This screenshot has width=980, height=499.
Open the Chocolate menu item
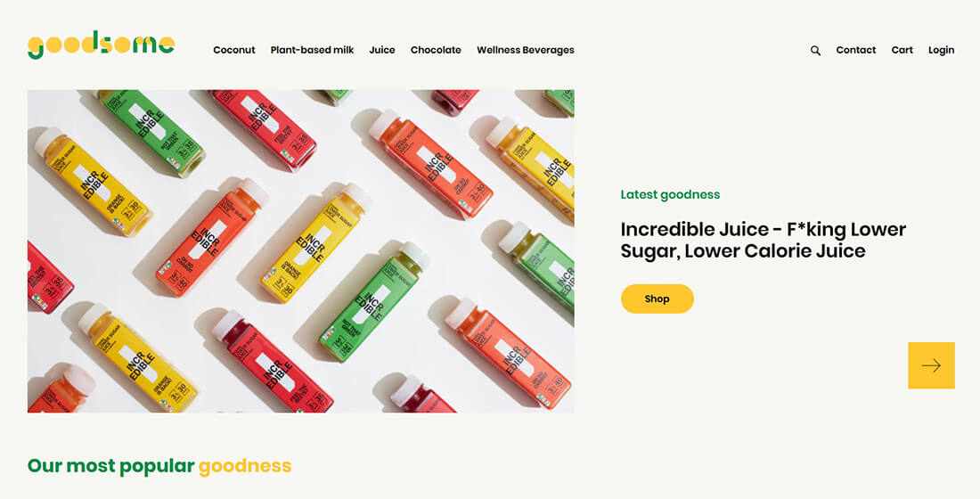click(436, 50)
